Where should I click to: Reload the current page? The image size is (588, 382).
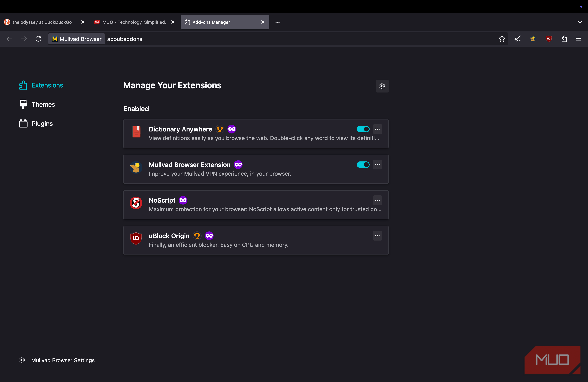[38, 39]
